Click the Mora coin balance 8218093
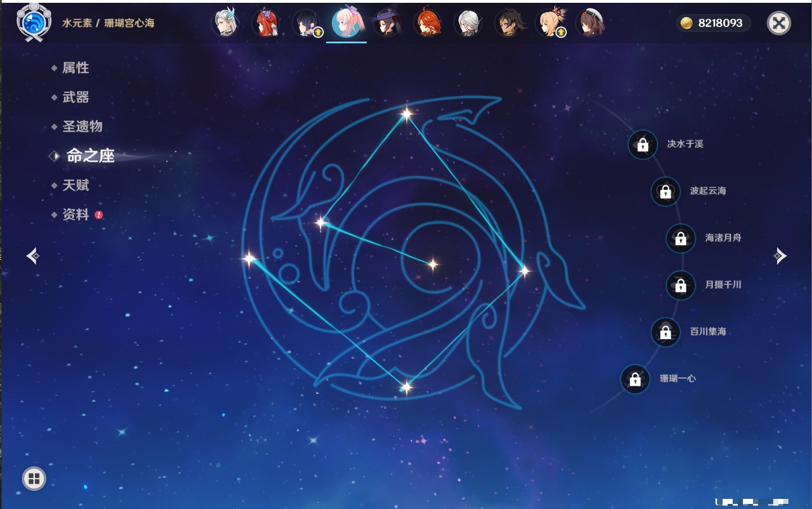This screenshot has width=812, height=509. 713,23
